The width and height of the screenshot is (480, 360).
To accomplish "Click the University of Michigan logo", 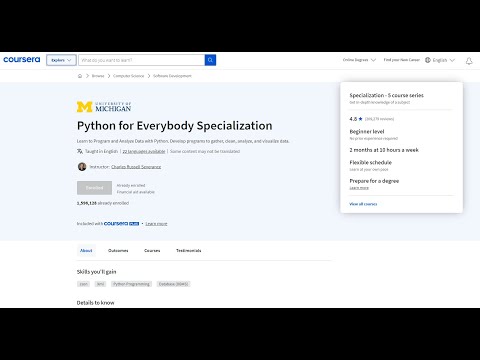I will pyautogui.click(x=104, y=107).
